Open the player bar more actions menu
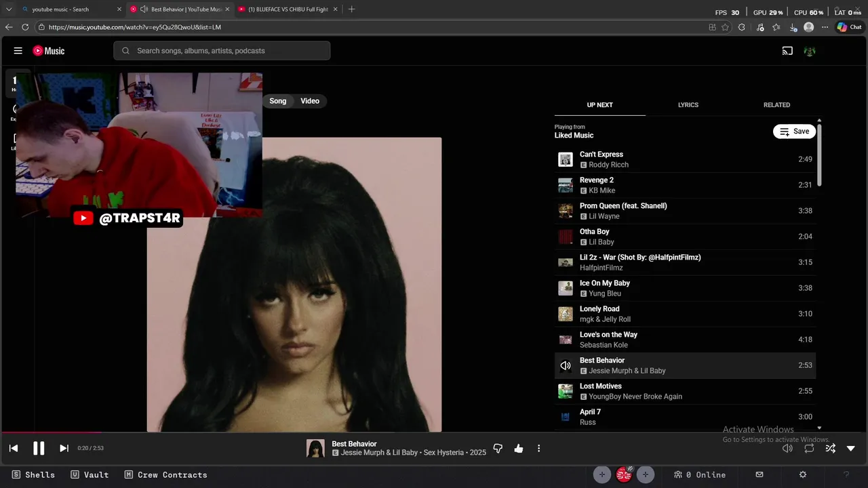This screenshot has width=868, height=488. point(539,449)
